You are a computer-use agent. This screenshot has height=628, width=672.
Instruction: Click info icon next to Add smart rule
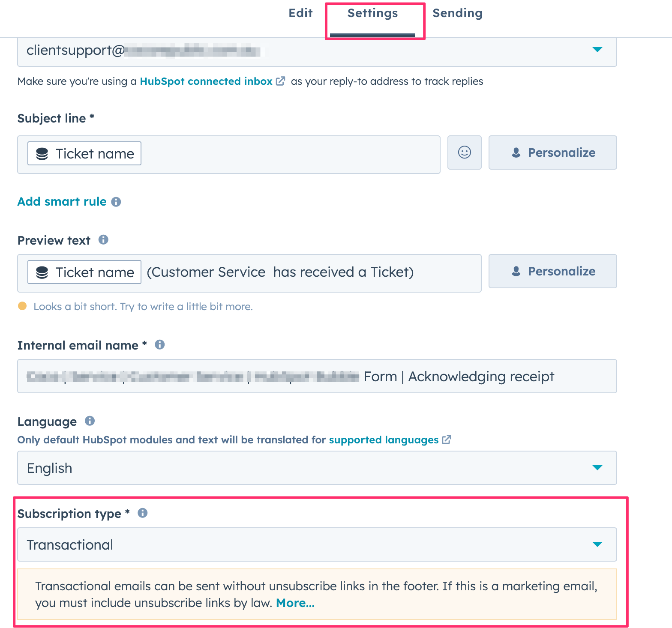tap(116, 202)
